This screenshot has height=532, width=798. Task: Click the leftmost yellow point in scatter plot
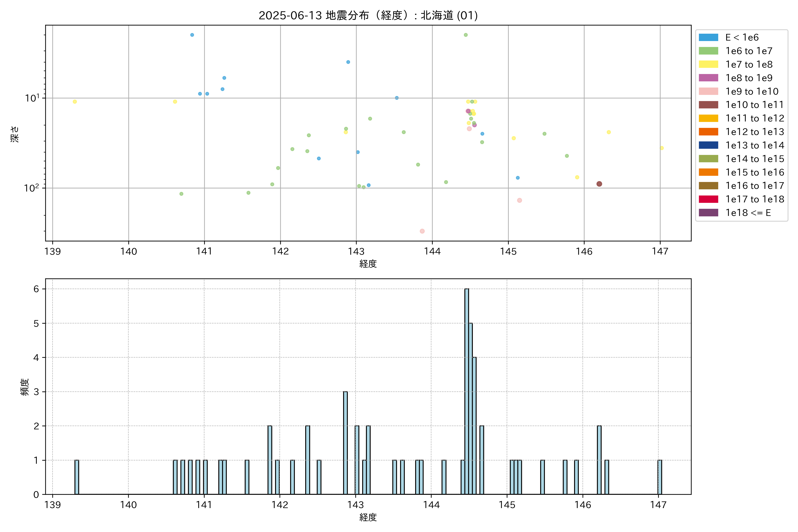[x=75, y=102]
